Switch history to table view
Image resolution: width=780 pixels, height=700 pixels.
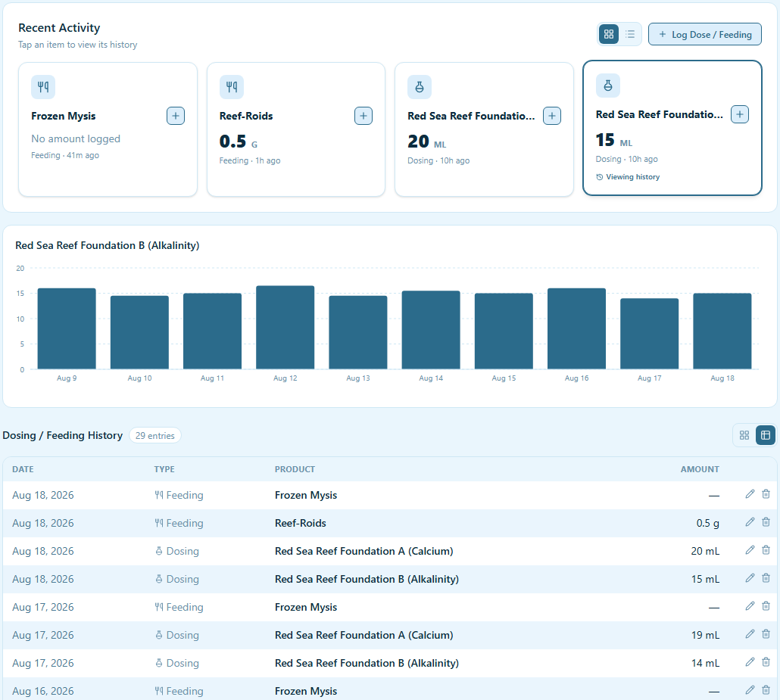pyautogui.click(x=766, y=435)
